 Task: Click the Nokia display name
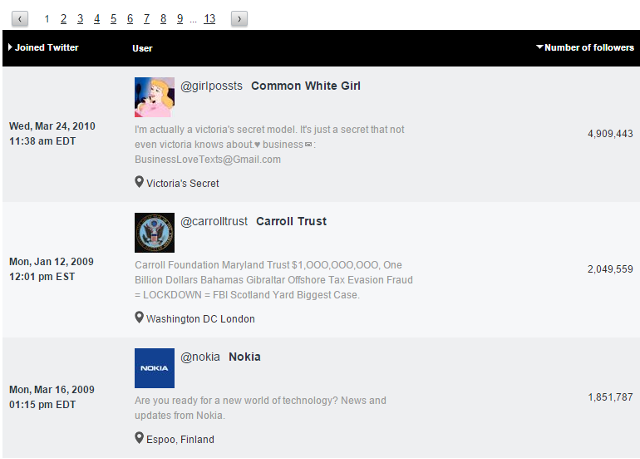244,357
